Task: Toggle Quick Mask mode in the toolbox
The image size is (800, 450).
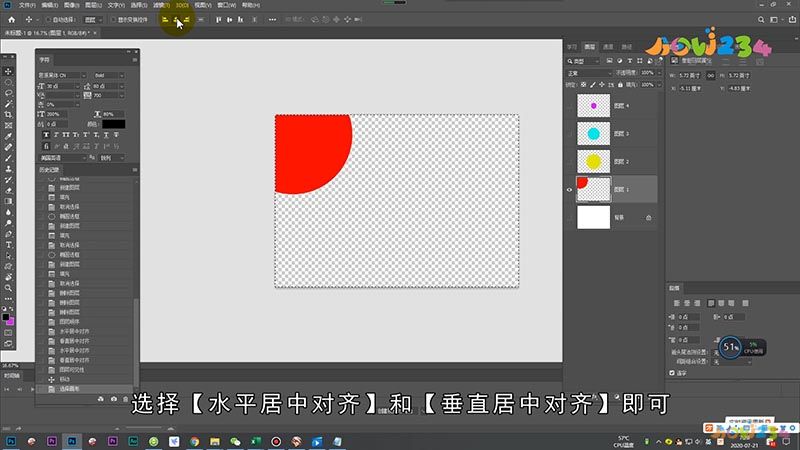Action: pyautogui.click(x=8, y=333)
